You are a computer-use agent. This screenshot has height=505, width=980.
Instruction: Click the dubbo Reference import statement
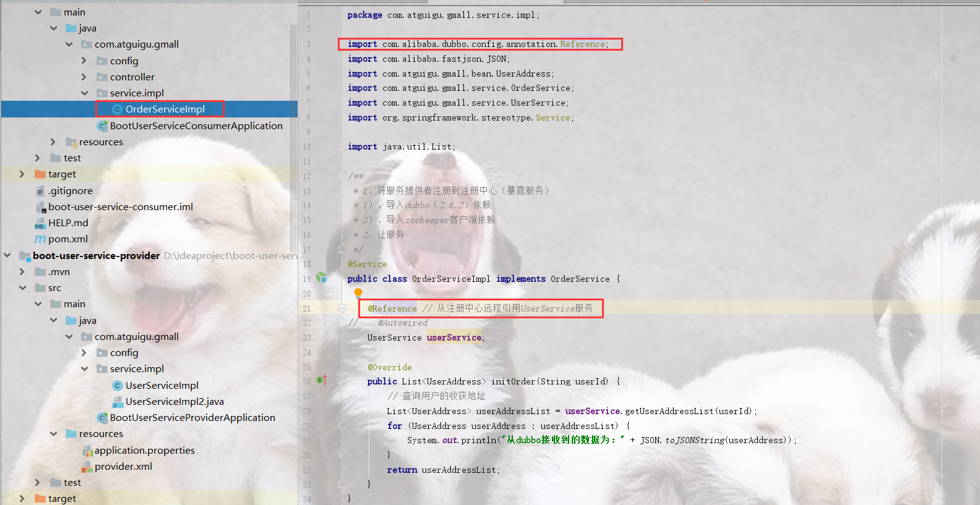478,44
